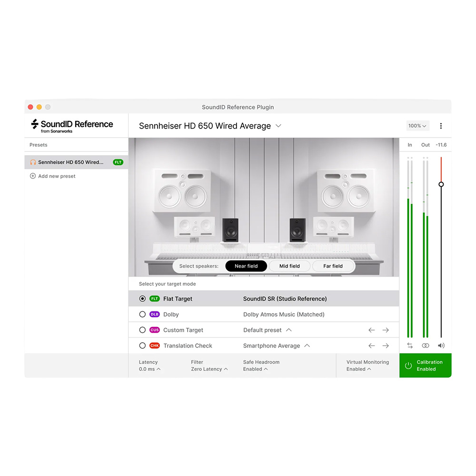Viewport: 476px width, 476px height.
Task: Click Add new preset
Action: click(x=53, y=176)
